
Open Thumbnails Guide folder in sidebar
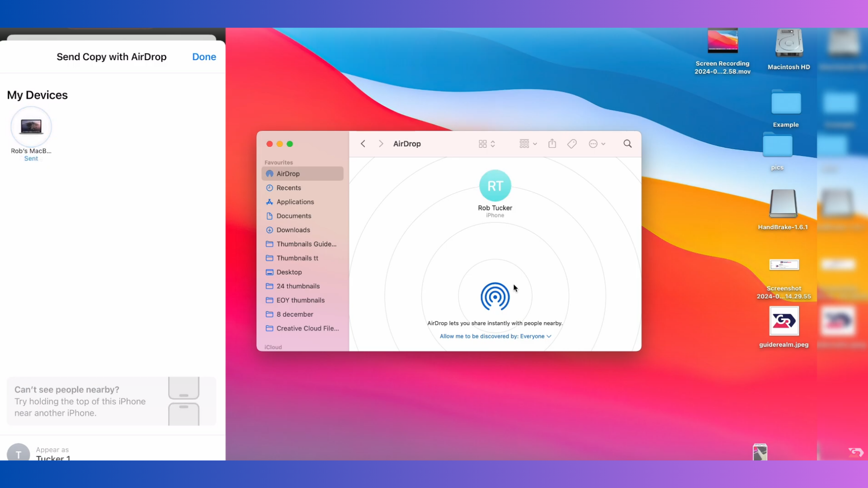(x=302, y=244)
